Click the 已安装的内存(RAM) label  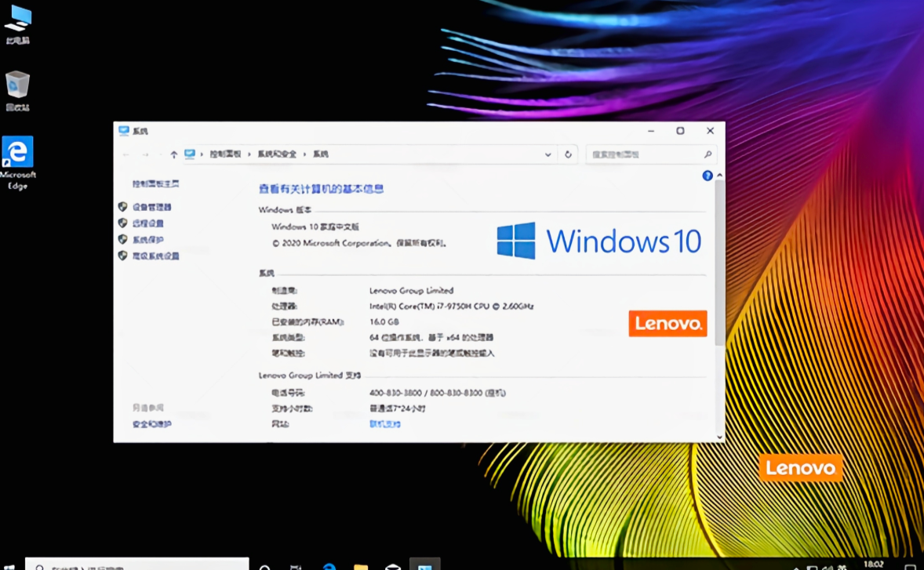pos(307,322)
